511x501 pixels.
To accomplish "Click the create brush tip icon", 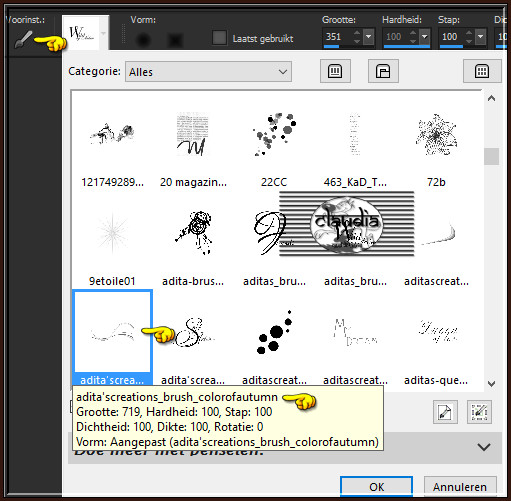I will point(445,412).
